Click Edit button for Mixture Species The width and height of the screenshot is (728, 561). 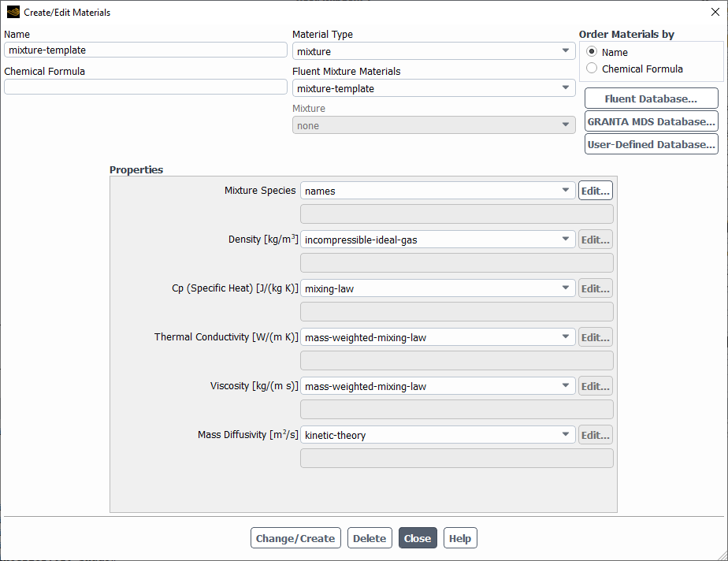click(595, 191)
